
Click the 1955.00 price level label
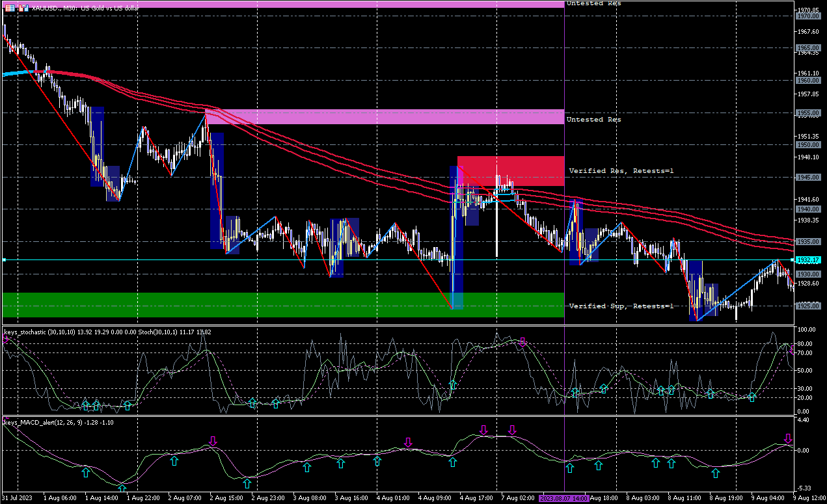(807, 113)
